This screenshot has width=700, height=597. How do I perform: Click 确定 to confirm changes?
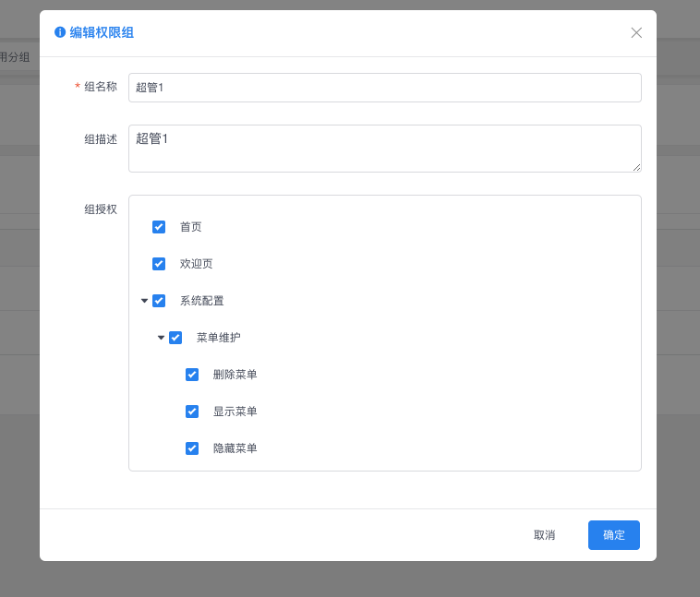(614, 535)
